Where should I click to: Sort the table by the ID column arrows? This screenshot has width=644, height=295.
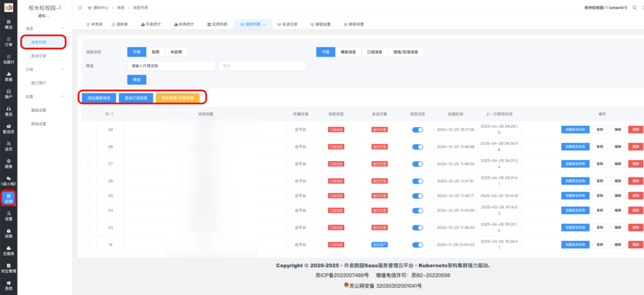(113, 114)
